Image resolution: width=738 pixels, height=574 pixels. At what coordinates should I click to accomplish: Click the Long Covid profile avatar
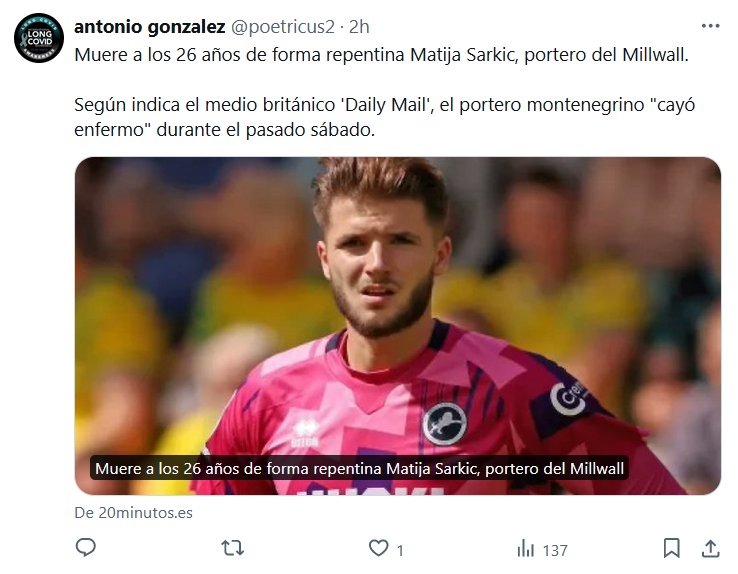pyautogui.click(x=38, y=39)
